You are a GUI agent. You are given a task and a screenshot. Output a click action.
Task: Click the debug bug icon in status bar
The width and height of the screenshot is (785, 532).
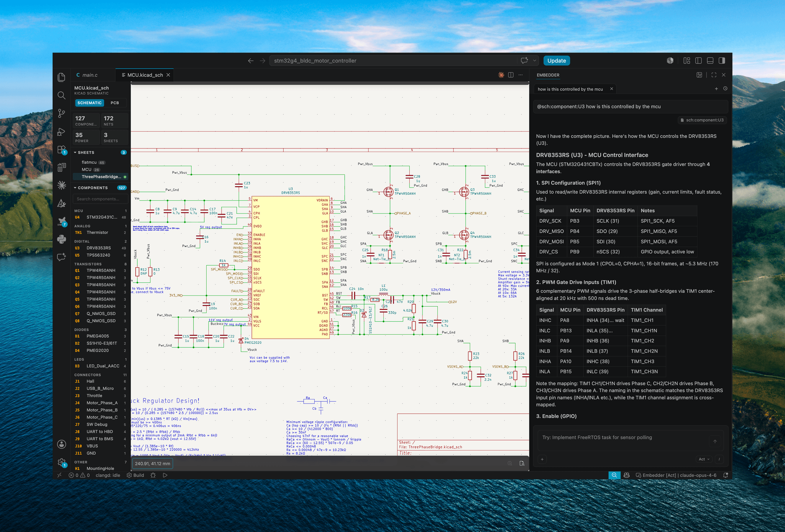(x=153, y=475)
